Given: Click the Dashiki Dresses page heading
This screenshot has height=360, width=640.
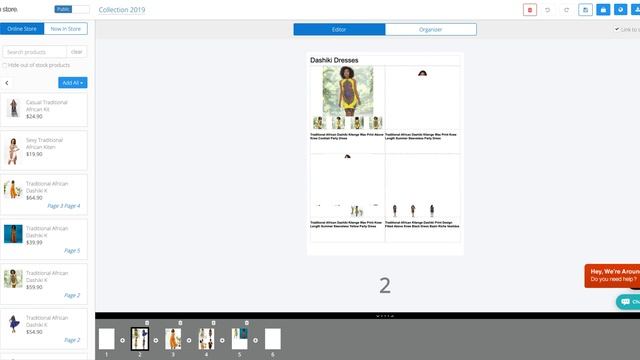Looking at the screenshot, I should (334, 60).
